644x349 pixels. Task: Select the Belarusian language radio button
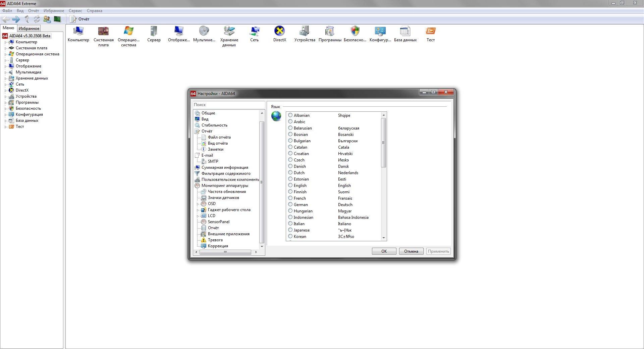(290, 128)
